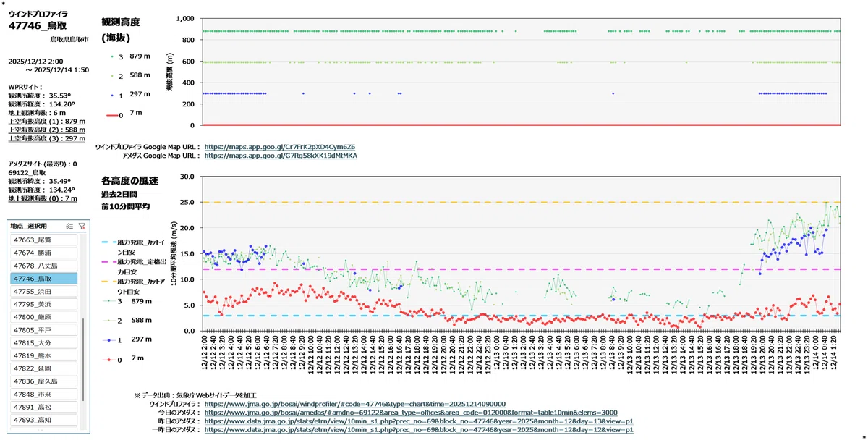Open the AMeDAS Google Map URL
Viewport: 868px width, 443px height.
[x=281, y=155]
